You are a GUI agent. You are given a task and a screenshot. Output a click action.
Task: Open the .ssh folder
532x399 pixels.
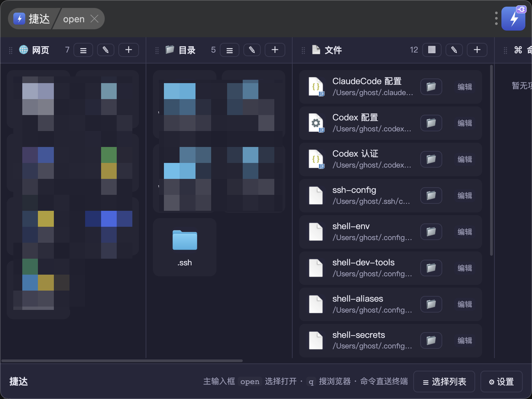[x=185, y=247]
